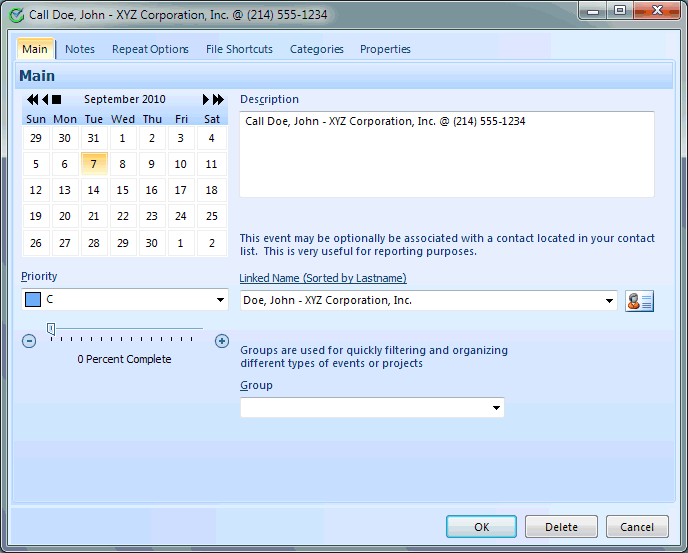Open the Categories tab

tap(316, 49)
